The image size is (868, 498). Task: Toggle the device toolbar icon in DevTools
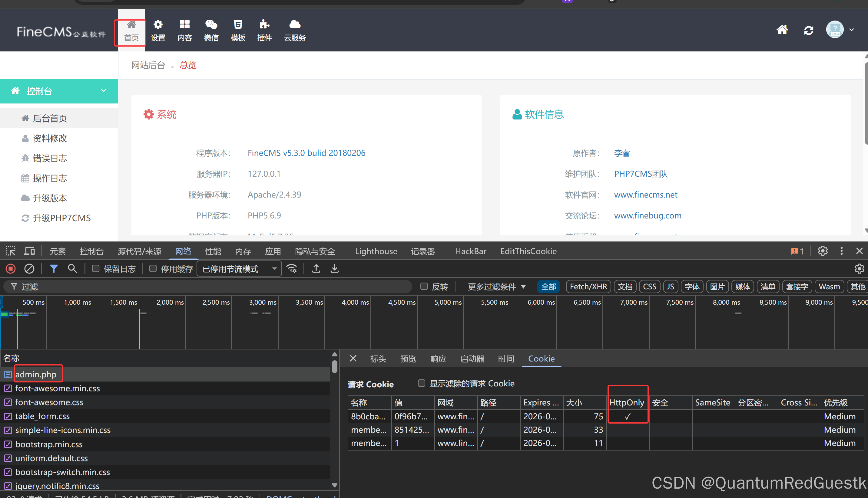pos(30,251)
